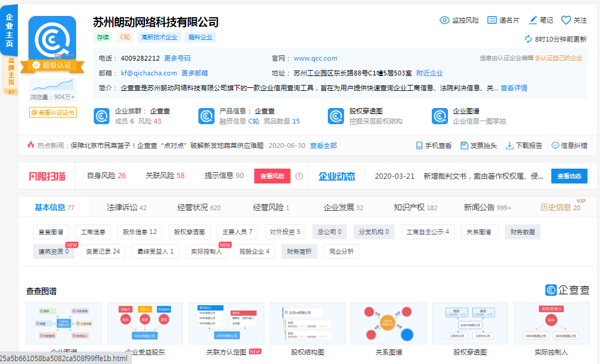Click the 热点新闻 flame icon
600x364 pixels.
[x=31, y=145]
